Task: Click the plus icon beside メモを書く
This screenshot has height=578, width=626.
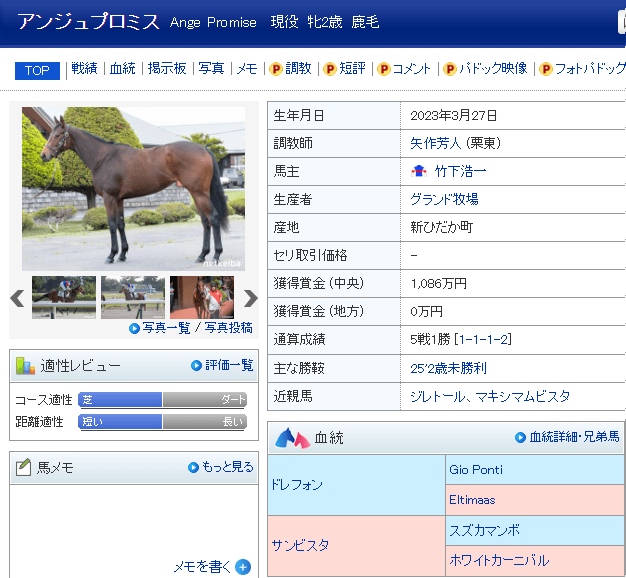Action: 243,567
